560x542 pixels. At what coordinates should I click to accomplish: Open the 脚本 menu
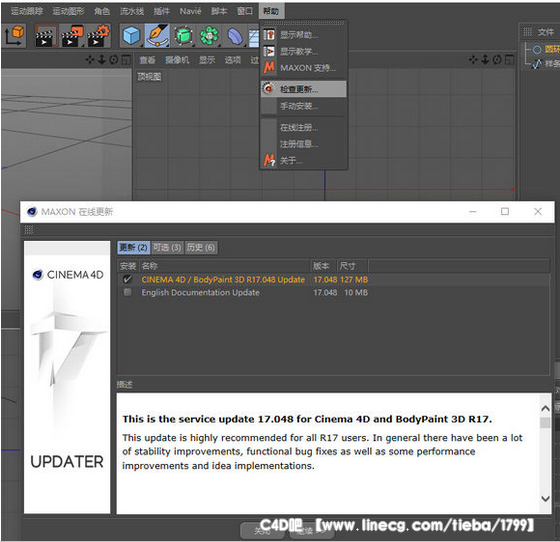pyautogui.click(x=219, y=11)
